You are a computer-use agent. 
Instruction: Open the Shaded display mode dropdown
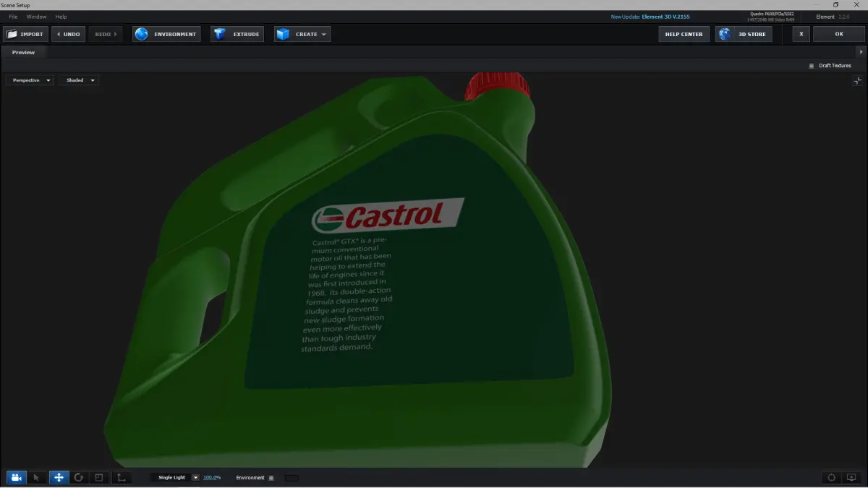click(x=79, y=80)
